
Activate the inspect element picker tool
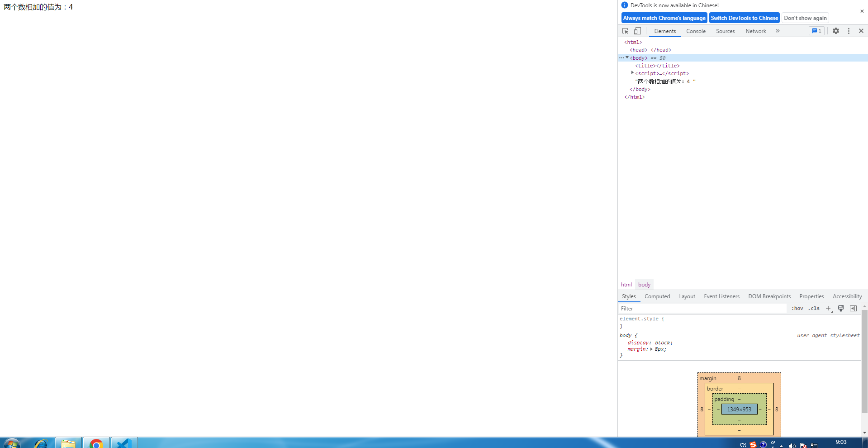click(625, 31)
